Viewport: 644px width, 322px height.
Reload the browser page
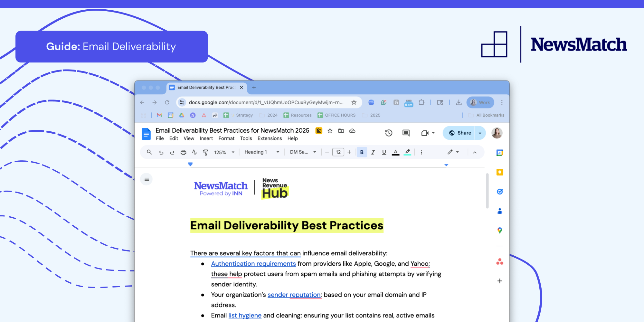167,102
